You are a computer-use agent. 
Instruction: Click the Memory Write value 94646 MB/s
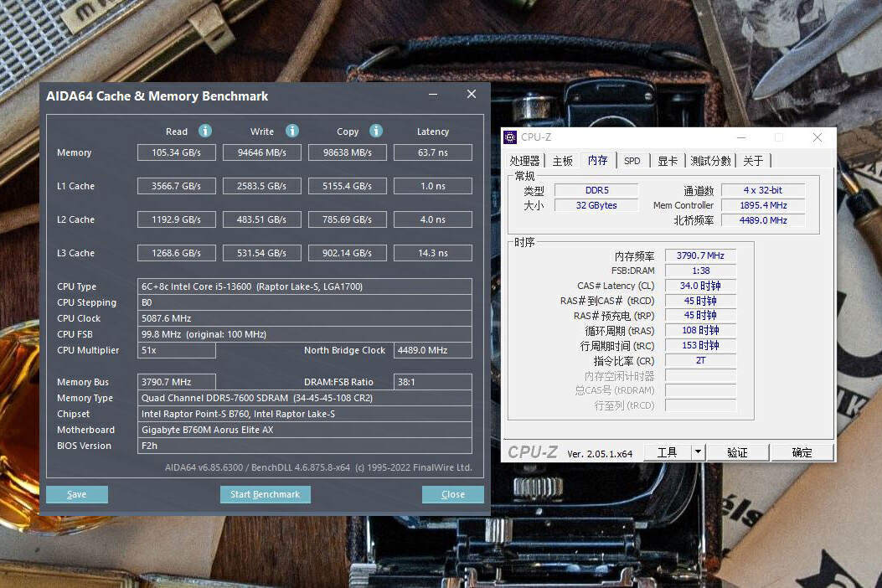(x=262, y=152)
